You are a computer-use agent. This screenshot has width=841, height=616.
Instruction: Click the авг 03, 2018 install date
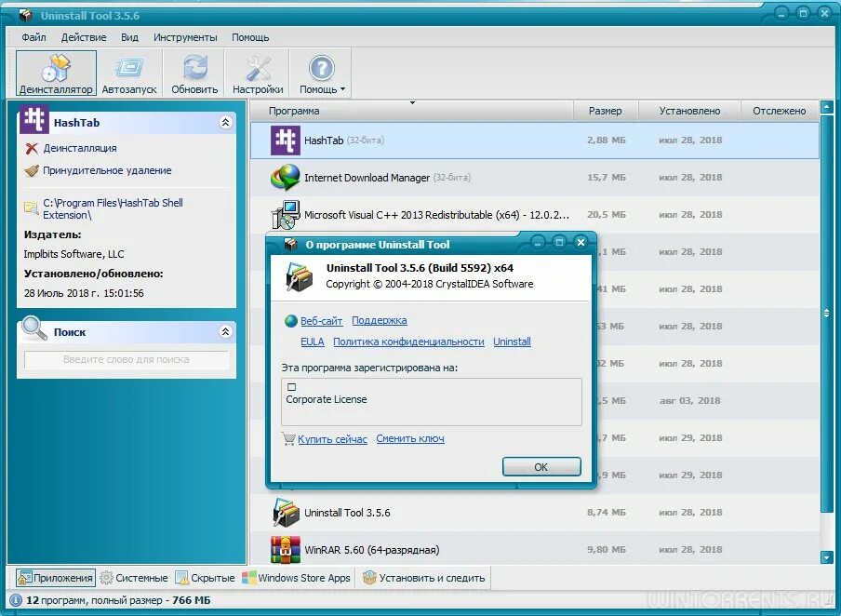pos(689,401)
